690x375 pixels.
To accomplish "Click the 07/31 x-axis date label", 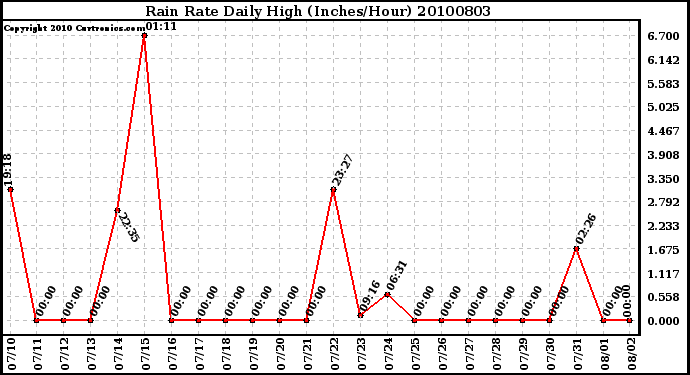I will pyautogui.click(x=578, y=354).
